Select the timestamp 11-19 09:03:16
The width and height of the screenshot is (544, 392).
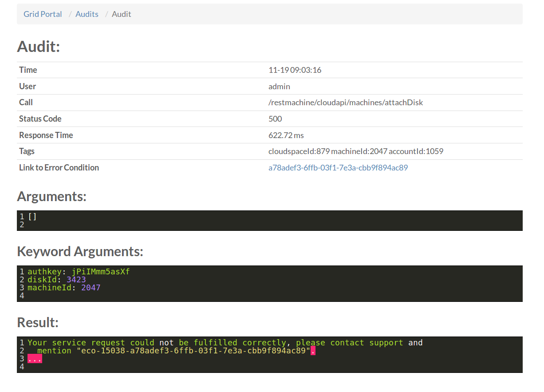[x=295, y=70]
